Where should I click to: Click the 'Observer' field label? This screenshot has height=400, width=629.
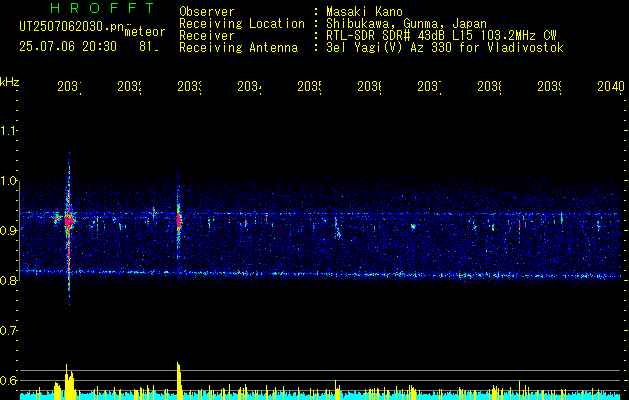tap(207, 12)
